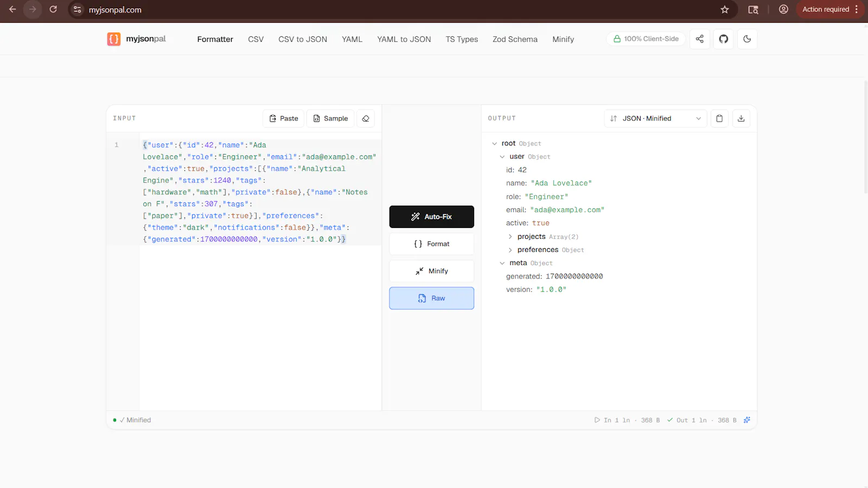
Task: Collapse the meta Object node
Action: [x=502, y=263]
